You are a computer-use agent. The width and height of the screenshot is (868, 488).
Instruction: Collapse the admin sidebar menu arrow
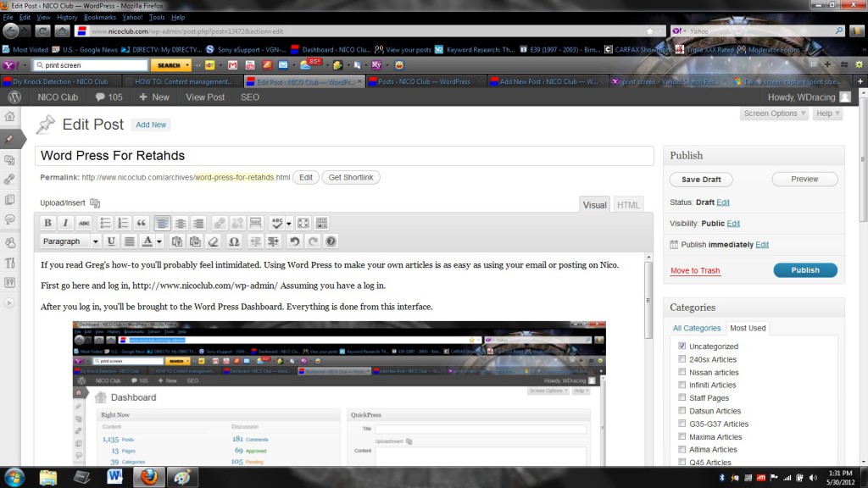coord(9,303)
